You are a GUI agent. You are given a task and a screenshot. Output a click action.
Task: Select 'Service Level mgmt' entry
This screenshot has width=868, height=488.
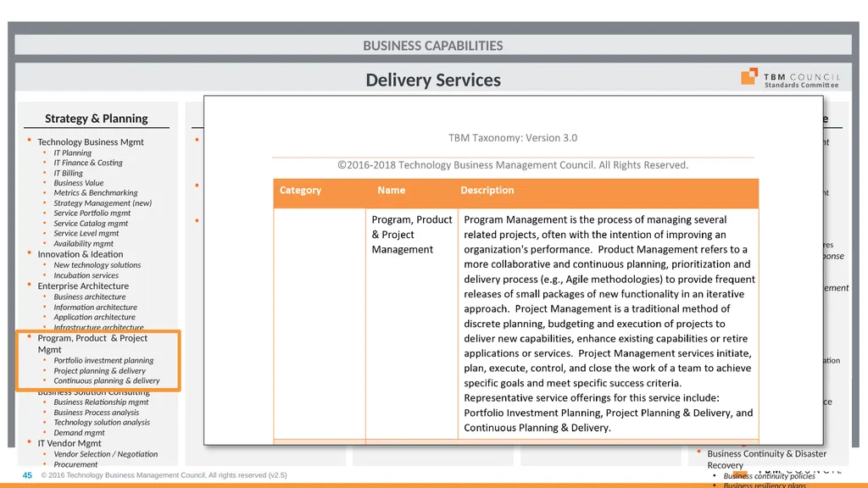[x=86, y=233]
